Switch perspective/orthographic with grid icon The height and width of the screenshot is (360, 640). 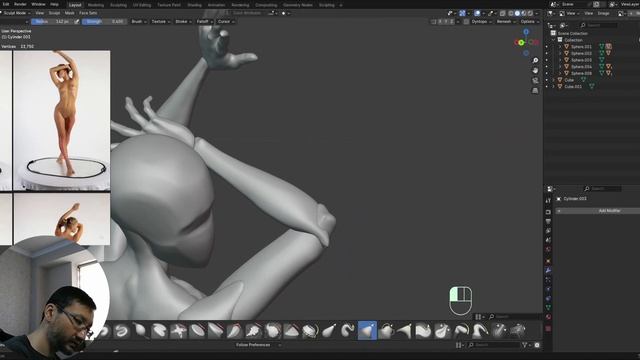[x=535, y=91]
